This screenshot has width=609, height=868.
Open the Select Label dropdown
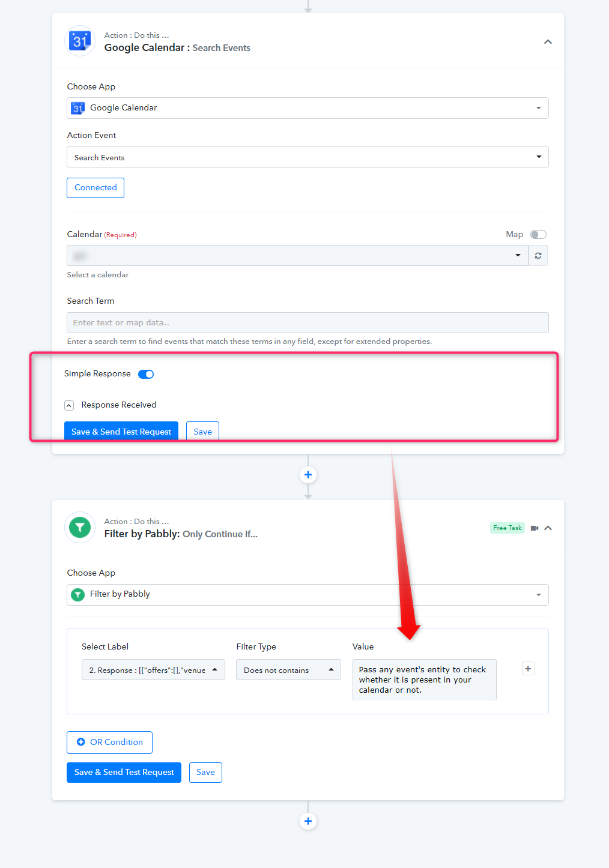click(153, 670)
